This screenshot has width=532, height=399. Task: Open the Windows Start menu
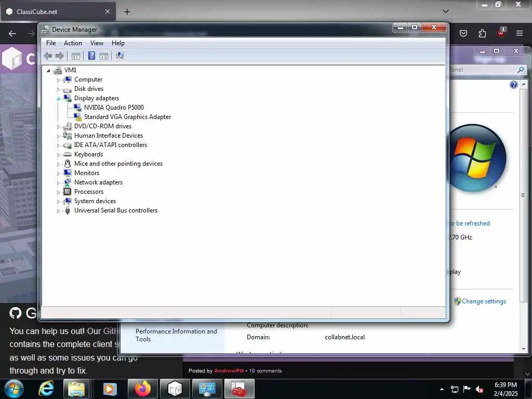tap(14, 389)
